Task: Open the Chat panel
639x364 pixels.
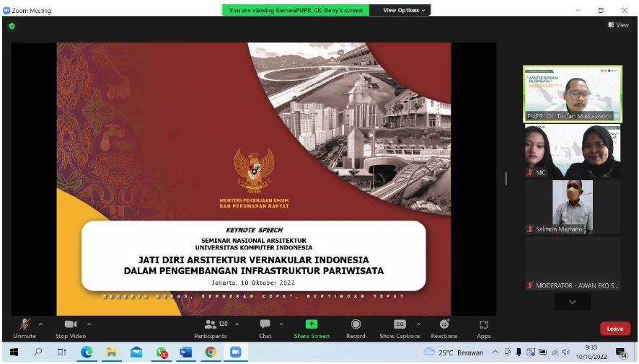Action: (265, 329)
